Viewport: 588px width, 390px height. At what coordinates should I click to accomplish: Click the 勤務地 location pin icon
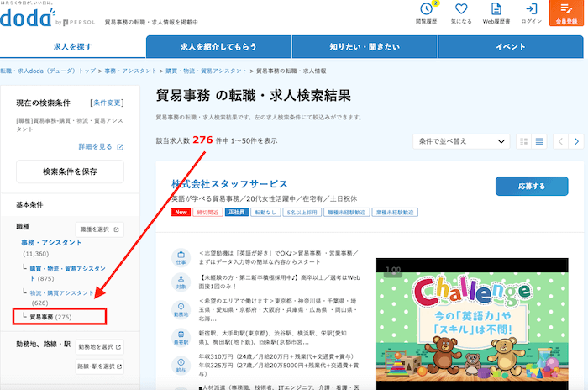[181, 309]
